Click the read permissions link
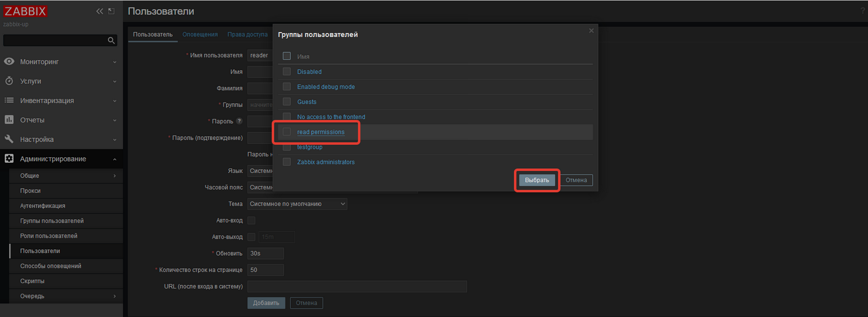This screenshot has width=868, height=317. (x=321, y=132)
